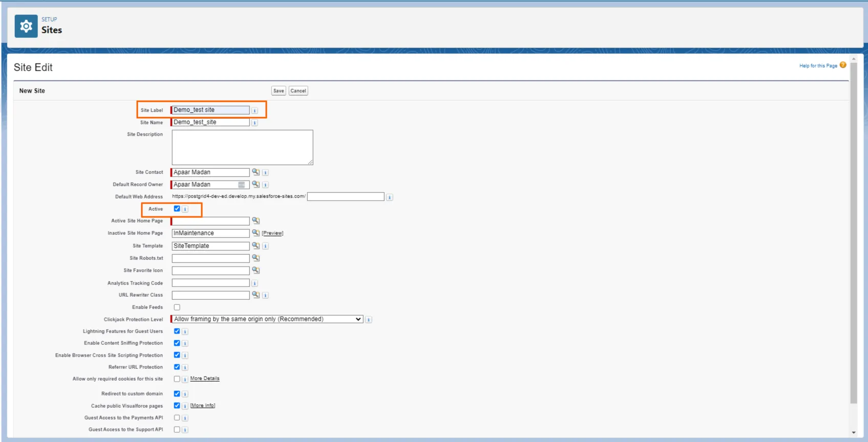The width and height of the screenshot is (868, 442).
Task: Check Allow only required cookies for this site
Action: pyautogui.click(x=177, y=379)
